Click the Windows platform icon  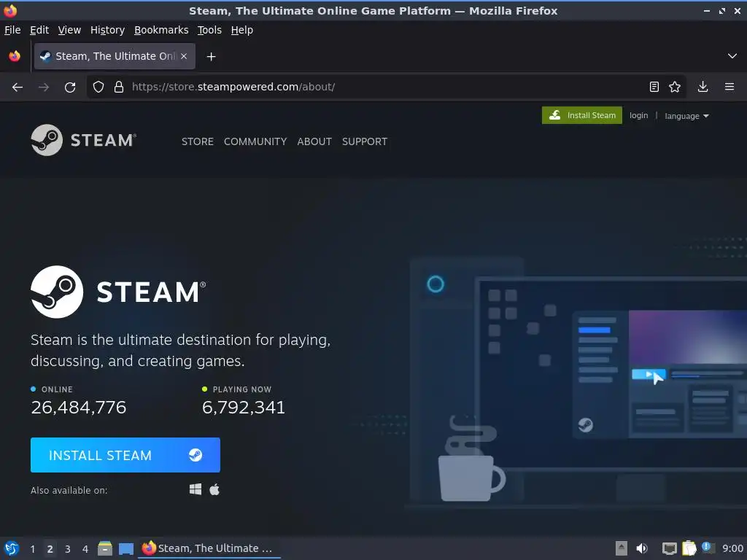196,489
